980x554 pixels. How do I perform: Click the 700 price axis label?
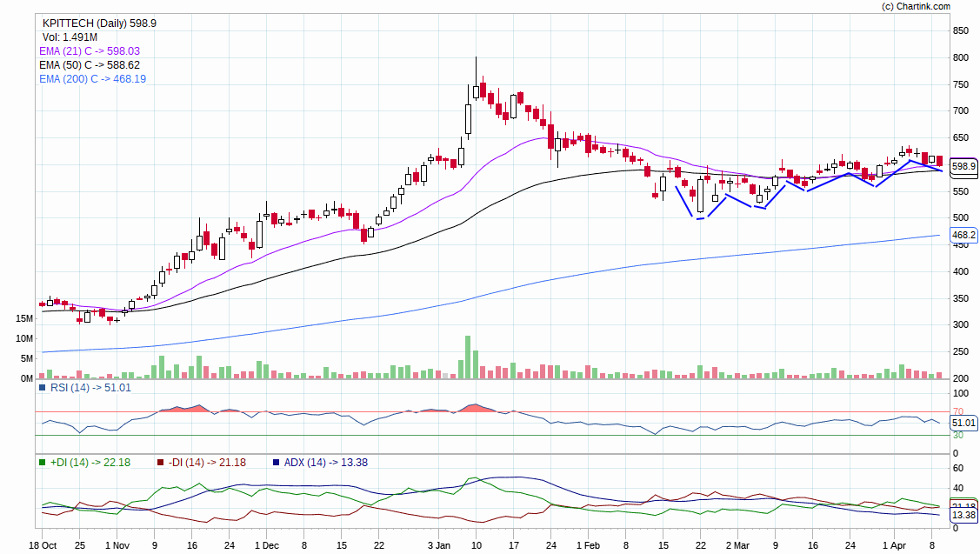tap(961, 110)
